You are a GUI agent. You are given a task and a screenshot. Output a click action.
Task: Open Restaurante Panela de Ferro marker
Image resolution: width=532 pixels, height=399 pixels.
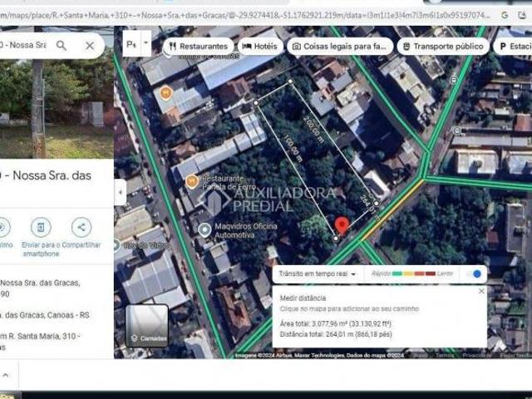pos(192,180)
